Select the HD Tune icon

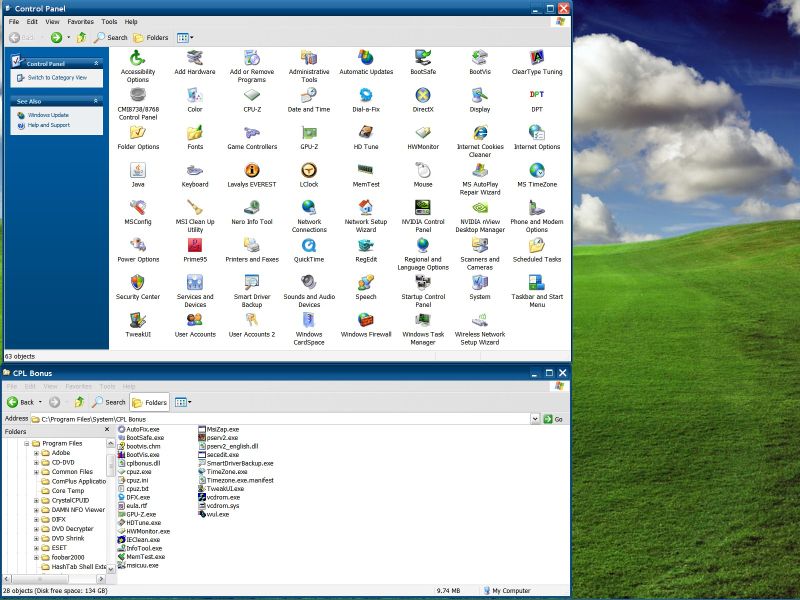coord(366,133)
